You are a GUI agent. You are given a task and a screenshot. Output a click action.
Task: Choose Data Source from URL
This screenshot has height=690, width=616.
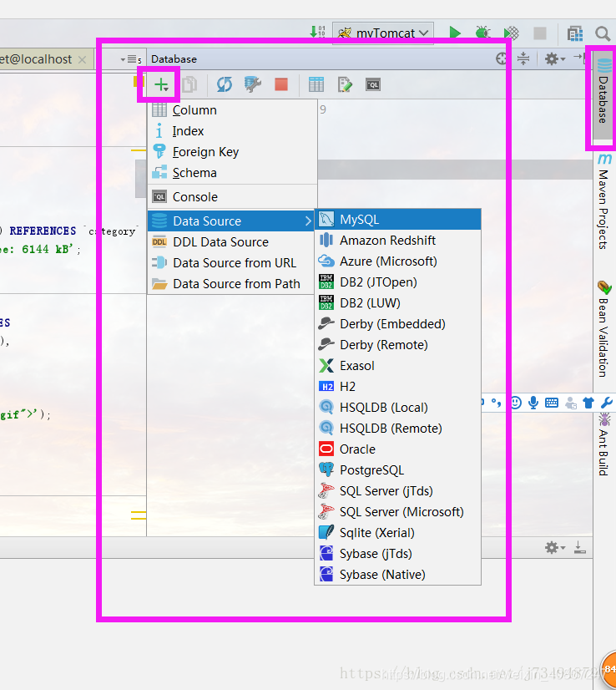[231, 262]
